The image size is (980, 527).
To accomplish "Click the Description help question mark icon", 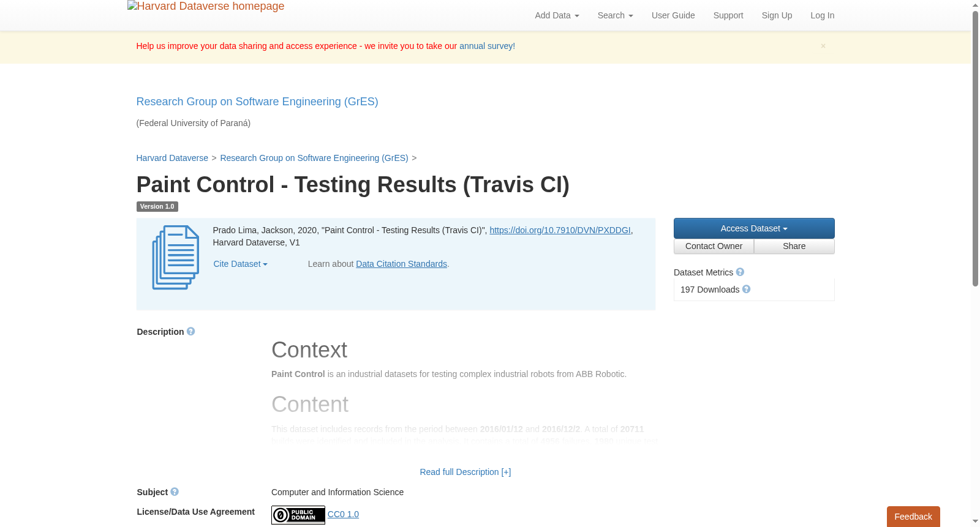I will tap(191, 331).
